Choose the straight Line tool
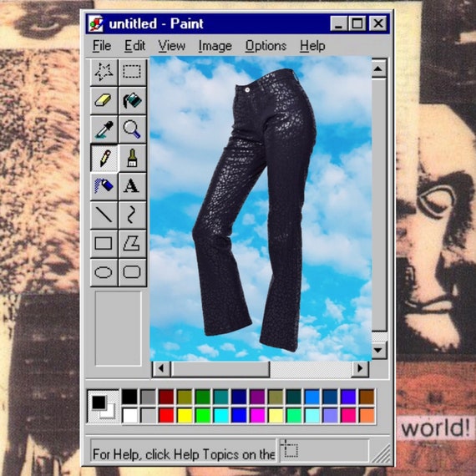The width and height of the screenshot is (476, 476). (104, 215)
